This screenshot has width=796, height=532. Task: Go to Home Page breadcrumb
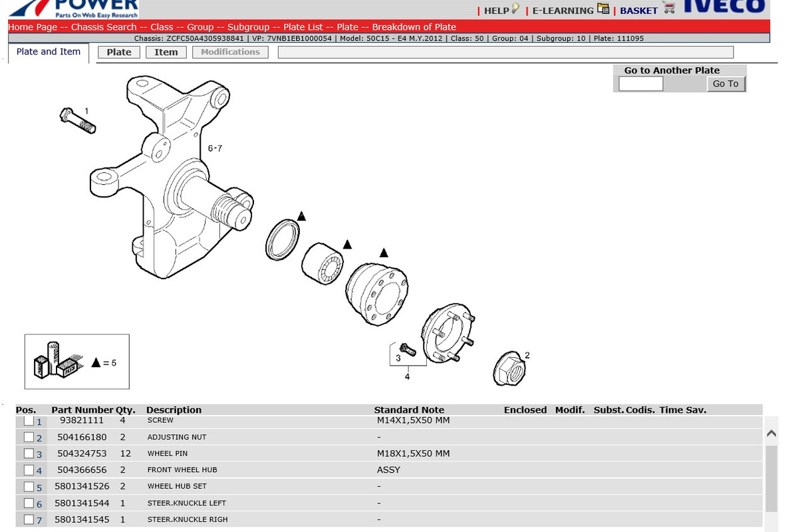[x=33, y=27]
